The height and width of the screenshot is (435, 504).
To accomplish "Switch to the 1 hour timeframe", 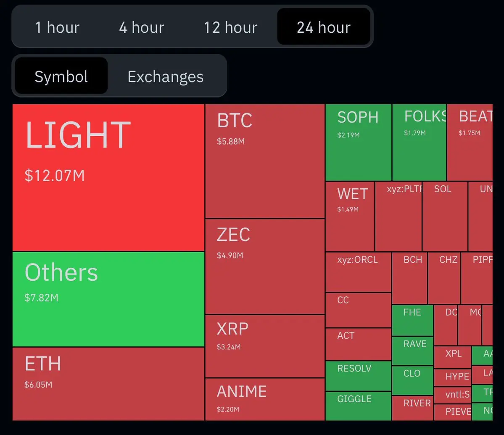I will click(x=57, y=27).
